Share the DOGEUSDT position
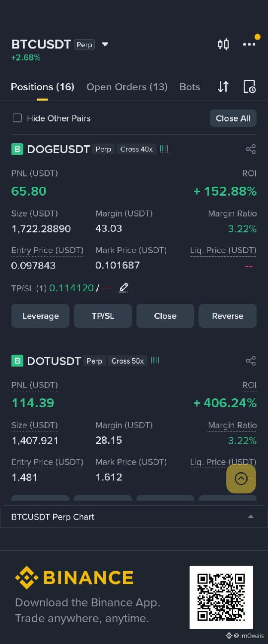Screen dimensions: 268x644 pyautogui.click(x=251, y=149)
